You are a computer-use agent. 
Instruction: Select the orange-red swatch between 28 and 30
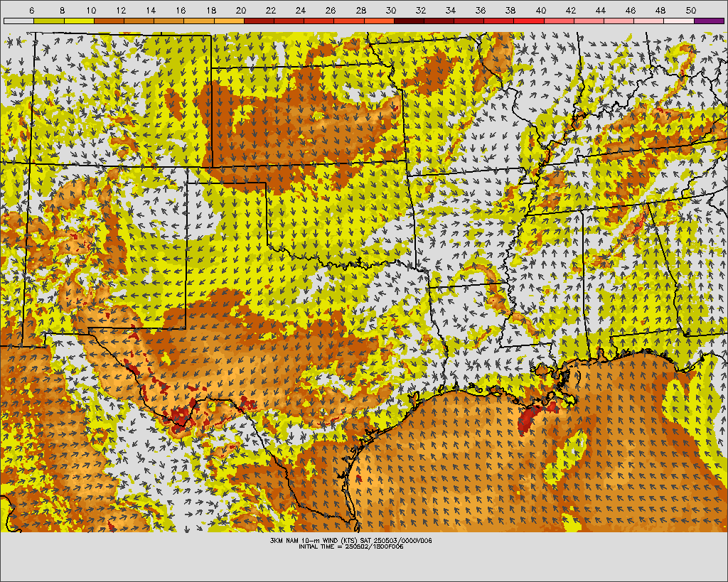[x=380, y=21]
